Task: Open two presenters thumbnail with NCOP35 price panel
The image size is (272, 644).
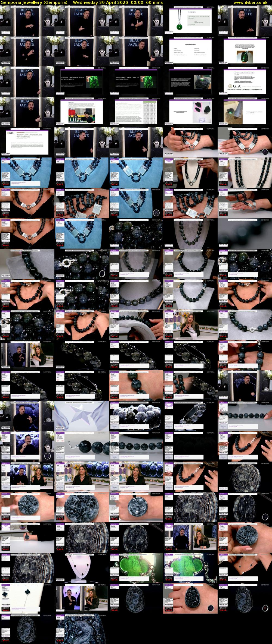Action: 190,538
